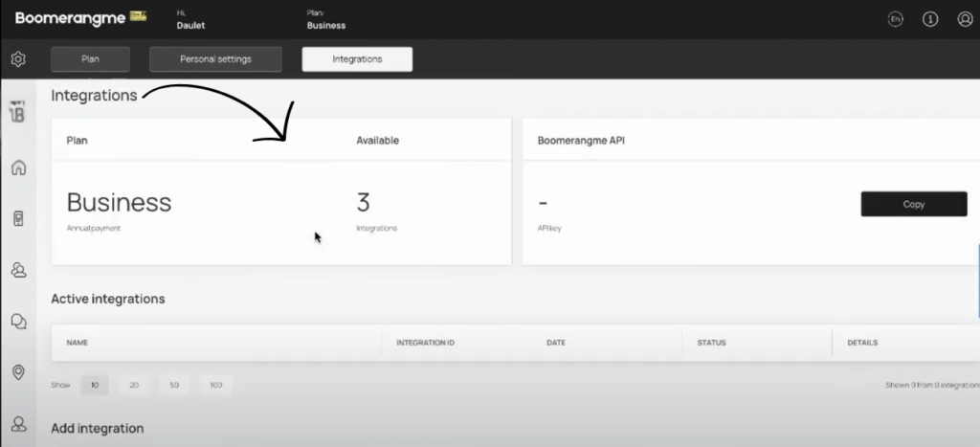The image size is (980, 447).
Task: Click the Active integrations heading
Action: pos(107,299)
